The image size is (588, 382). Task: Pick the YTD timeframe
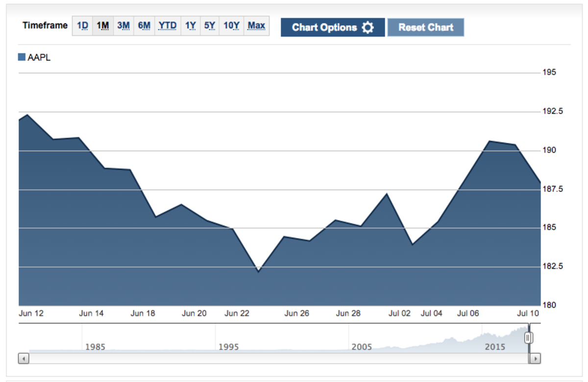point(168,26)
